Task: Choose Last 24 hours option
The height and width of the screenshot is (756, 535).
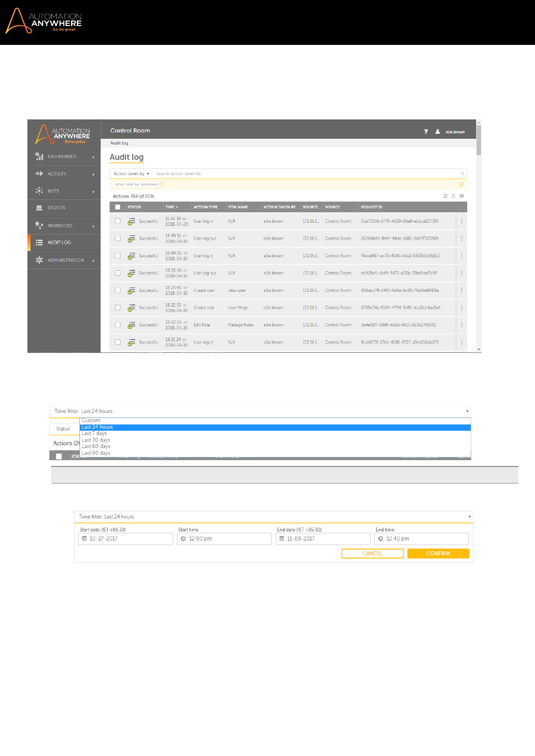Action: 275,427
